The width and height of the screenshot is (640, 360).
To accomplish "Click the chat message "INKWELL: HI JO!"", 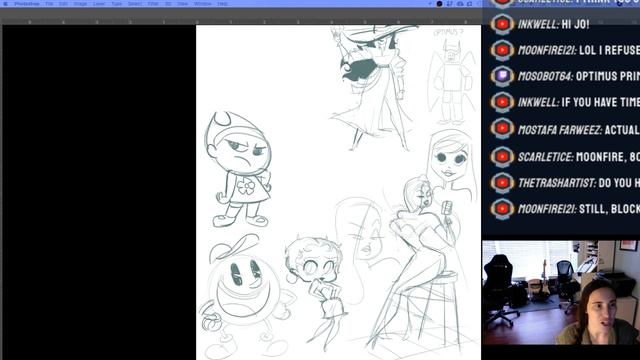I will [x=553, y=24].
